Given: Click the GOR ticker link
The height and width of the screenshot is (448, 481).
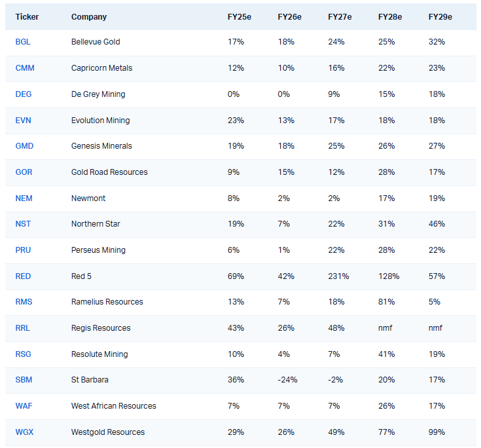Looking at the screenshot, I should (x=24, y=172).
